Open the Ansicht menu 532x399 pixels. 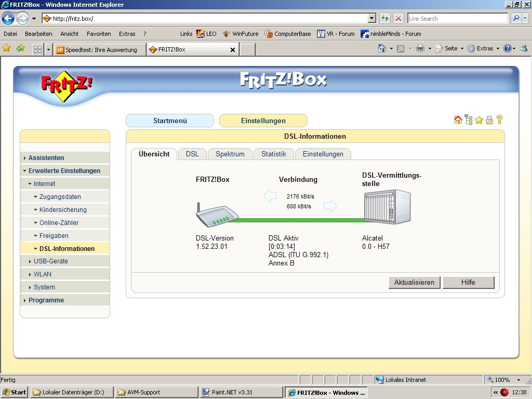(69, 34)
